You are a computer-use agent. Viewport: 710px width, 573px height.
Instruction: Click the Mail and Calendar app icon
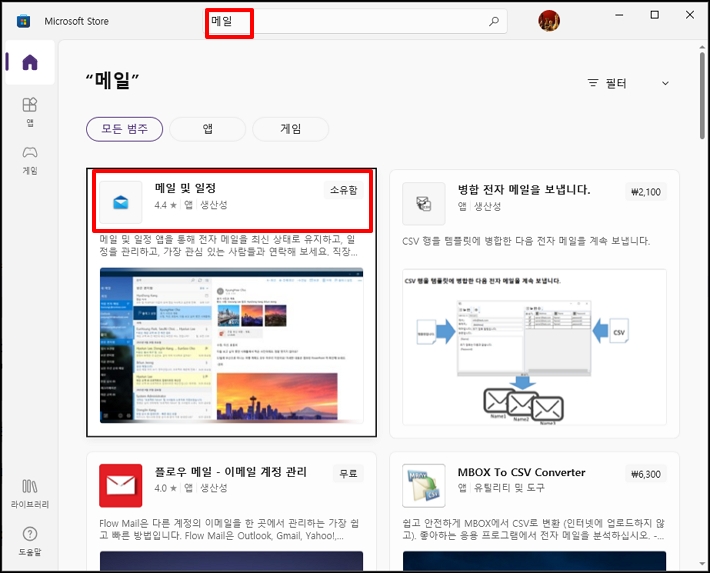[120, 202]
